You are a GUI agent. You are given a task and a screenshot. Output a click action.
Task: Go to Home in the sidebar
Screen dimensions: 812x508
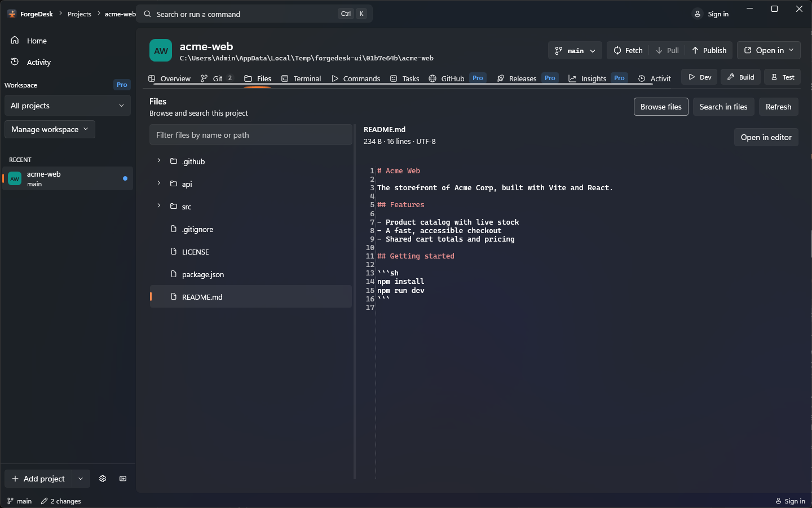coord(68,41)
